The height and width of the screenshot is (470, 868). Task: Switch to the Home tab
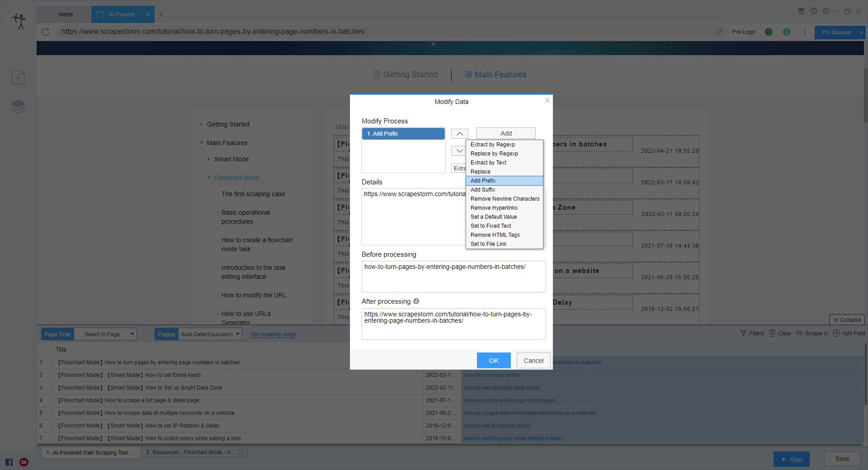point(65,14)
